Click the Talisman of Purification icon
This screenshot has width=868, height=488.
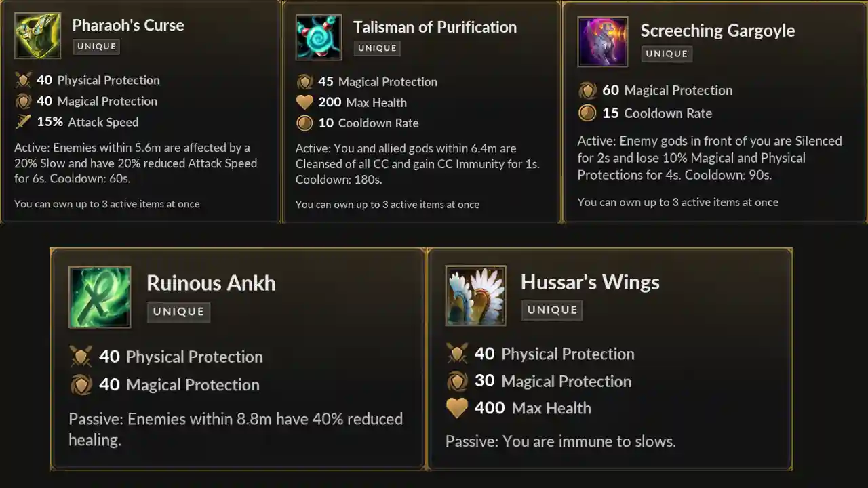[x=319, y=37]
